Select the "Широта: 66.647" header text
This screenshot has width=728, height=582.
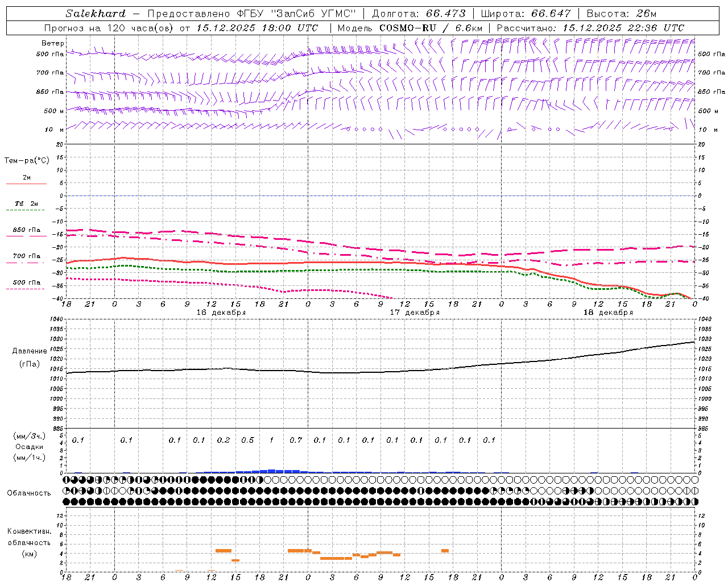pyautogui.click(x=526, y=14)
